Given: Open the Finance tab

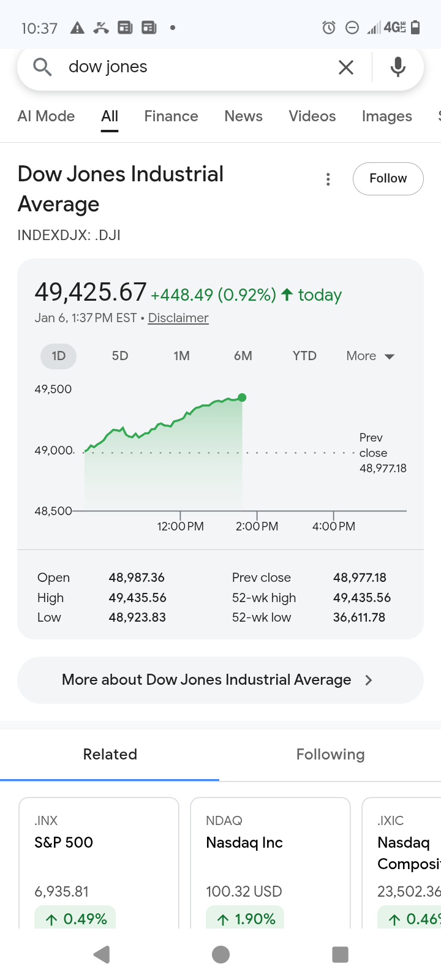Looking at the screenshot, I should pyautogui.click(x=171, y=116).
